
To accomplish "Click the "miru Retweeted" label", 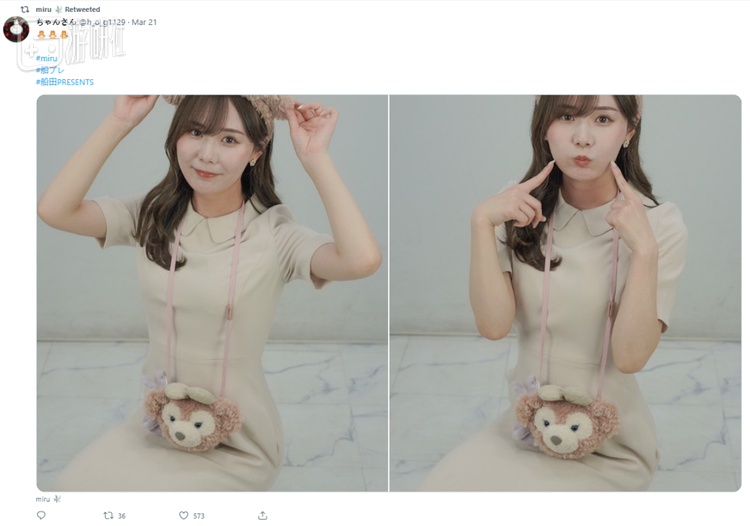I will pos(68,9).
